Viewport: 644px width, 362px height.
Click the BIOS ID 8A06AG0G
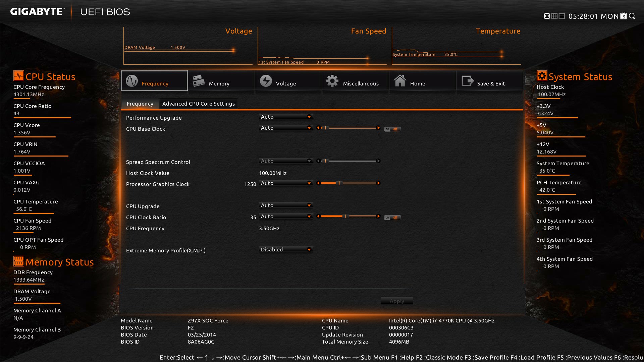point(201,342)
